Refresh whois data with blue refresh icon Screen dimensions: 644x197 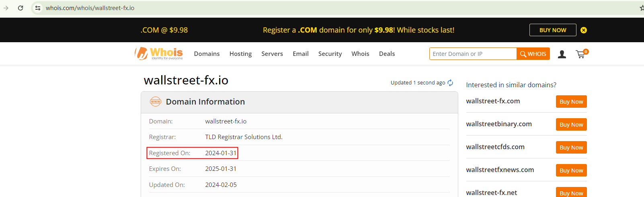(x=450, y=82)
